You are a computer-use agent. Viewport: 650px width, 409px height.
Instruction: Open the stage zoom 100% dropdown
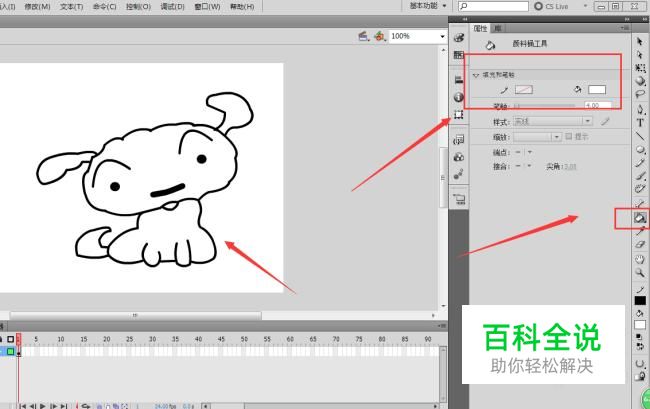coord(442,36)
